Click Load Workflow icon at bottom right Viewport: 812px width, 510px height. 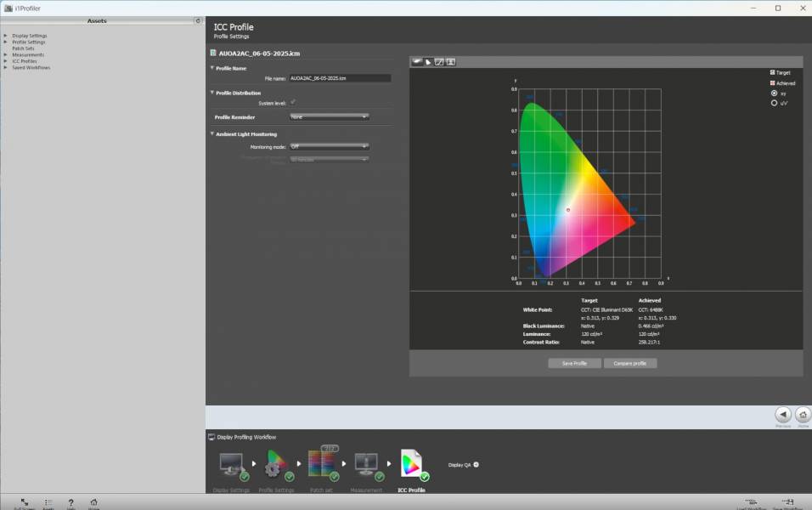(751, 501)
